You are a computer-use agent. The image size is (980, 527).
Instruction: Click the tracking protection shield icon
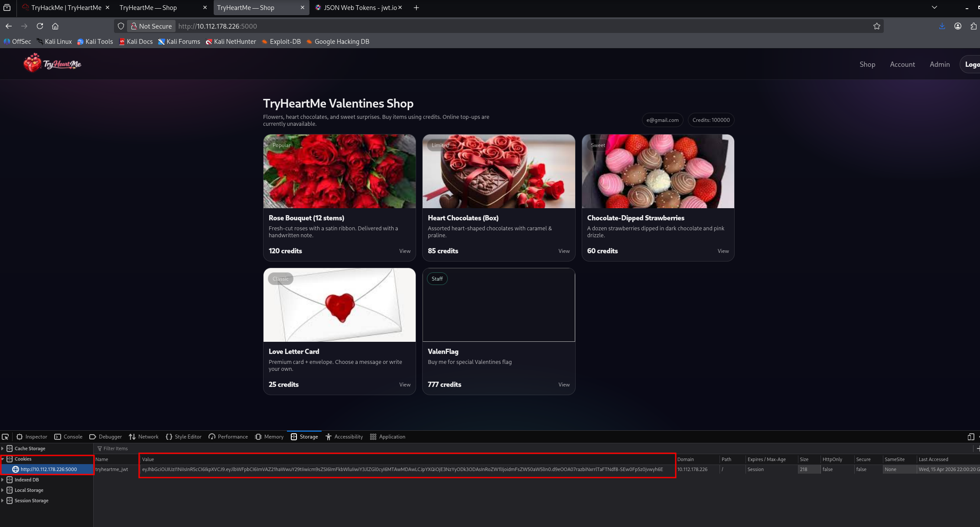pyautogui.click(x=121, y=26)
